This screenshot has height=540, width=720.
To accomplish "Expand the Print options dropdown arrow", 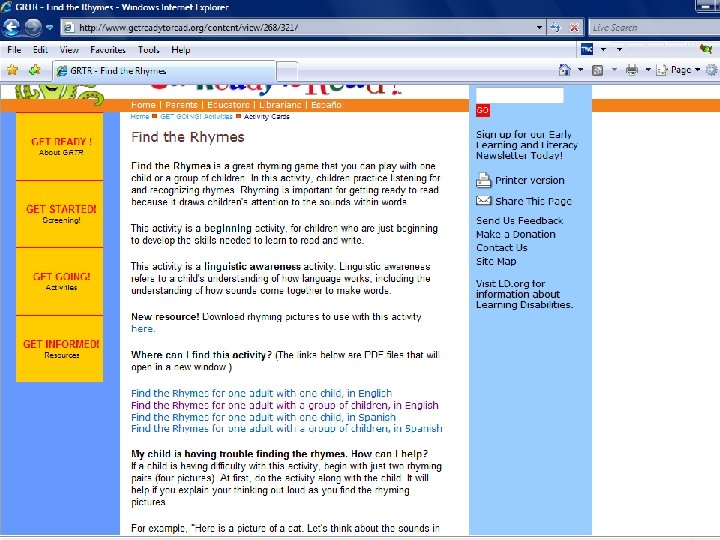I will point(648,70).
